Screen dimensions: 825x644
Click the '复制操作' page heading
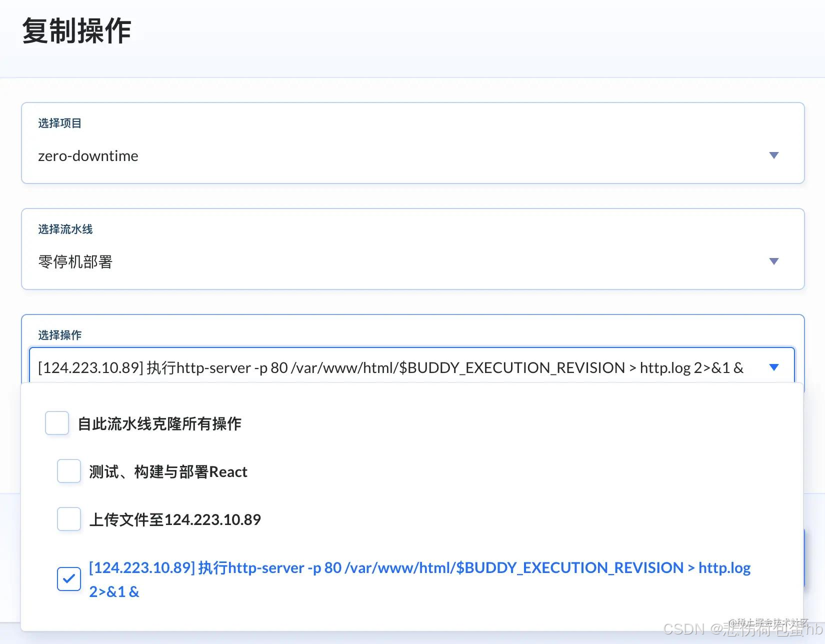[x=76, y=31]
